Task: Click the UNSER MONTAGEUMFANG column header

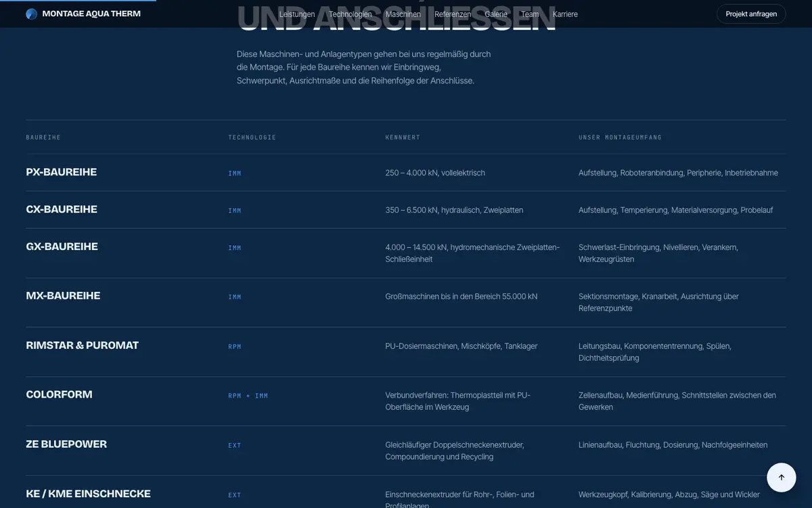Action: 620,137
